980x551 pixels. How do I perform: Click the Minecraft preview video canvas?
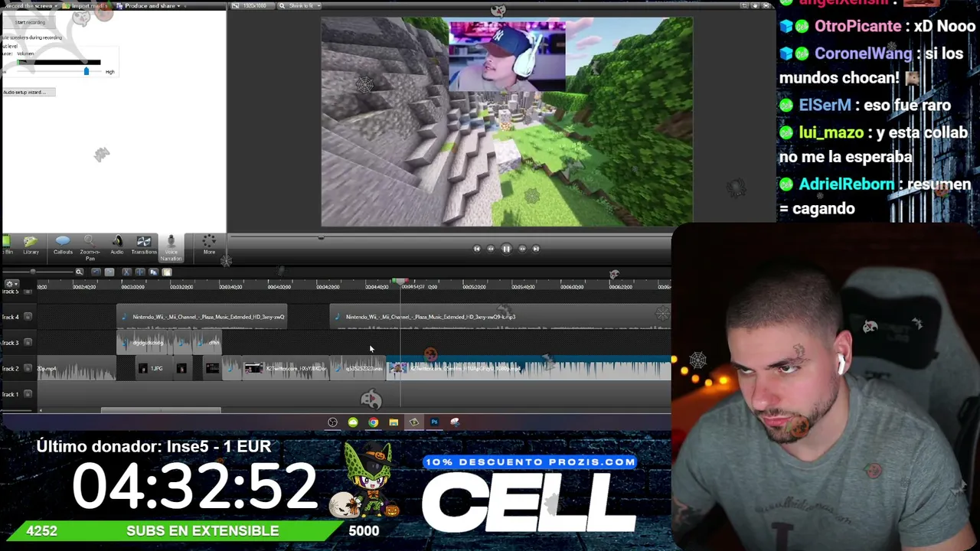507,122
